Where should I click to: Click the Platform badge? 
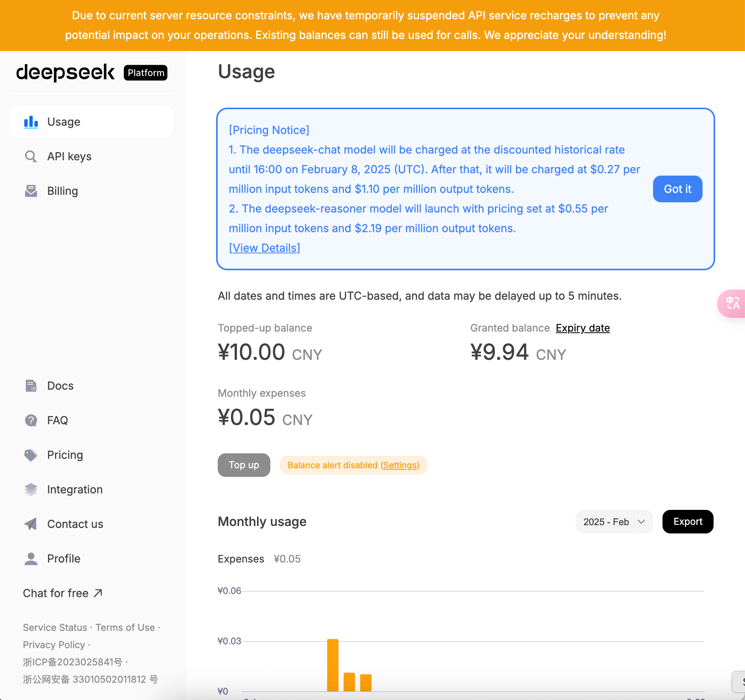pyautogui.click(x=146, y=73)
